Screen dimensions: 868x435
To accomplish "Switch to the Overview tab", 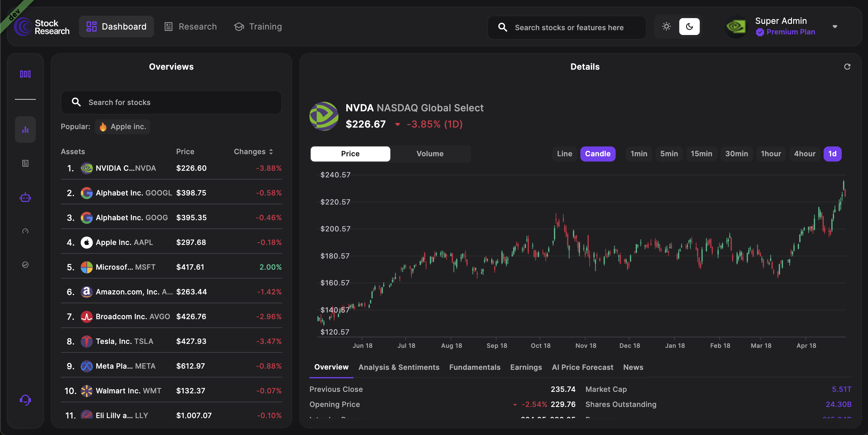I will pos(331,367).
